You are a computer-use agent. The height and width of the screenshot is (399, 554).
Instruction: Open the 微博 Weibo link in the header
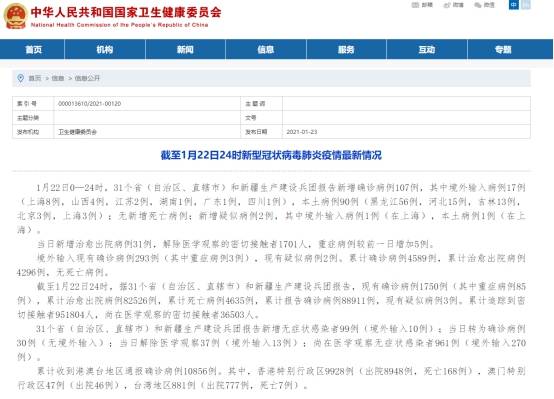pos(454,5)
